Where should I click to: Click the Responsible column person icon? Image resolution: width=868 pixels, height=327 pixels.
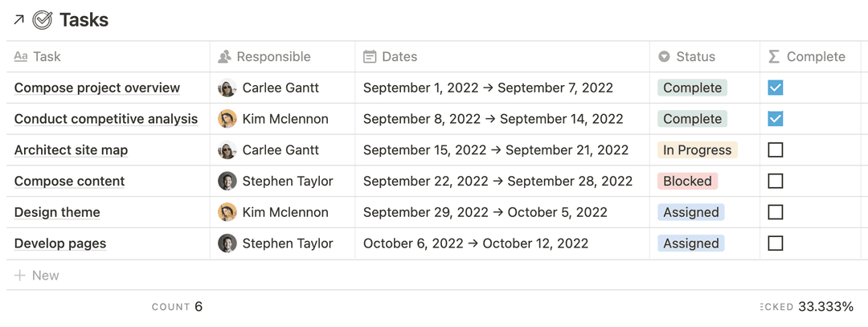(x=224, y=56)
